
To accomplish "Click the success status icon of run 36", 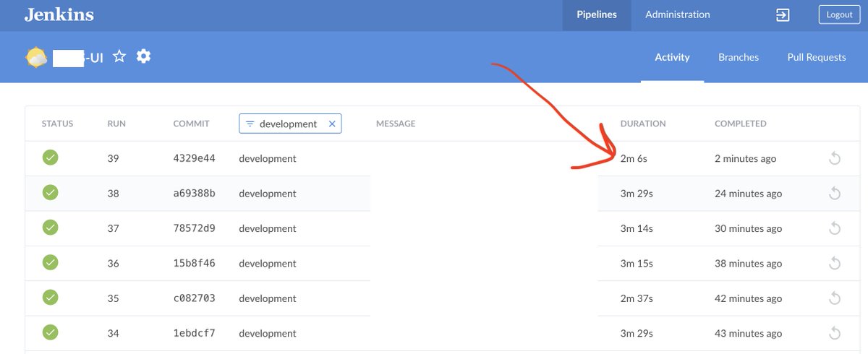I will [50, 262].
